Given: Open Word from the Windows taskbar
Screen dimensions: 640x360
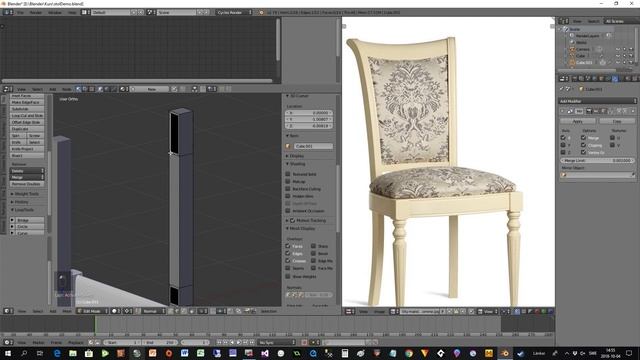Looking at the screenshot, I should 184,353.
